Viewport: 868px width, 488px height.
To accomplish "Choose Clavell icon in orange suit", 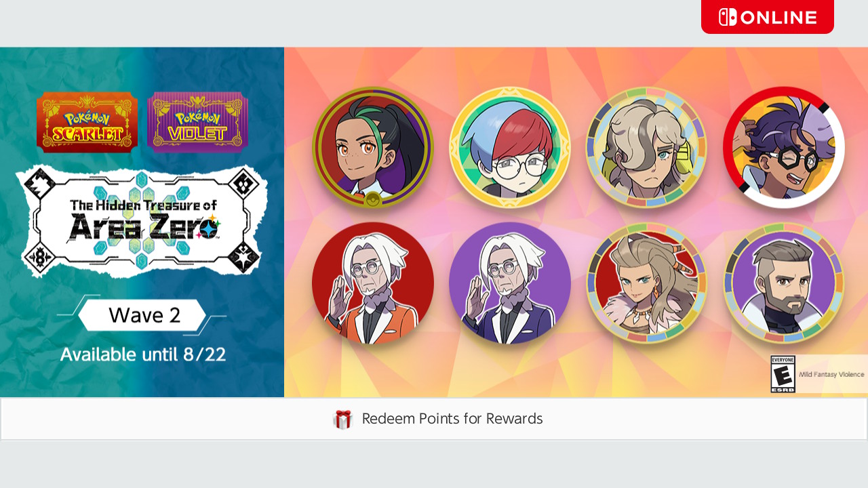I will [x=372, y=283].
